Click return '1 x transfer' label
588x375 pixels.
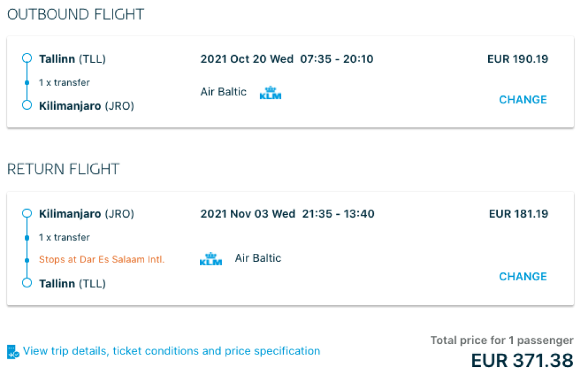64,237
